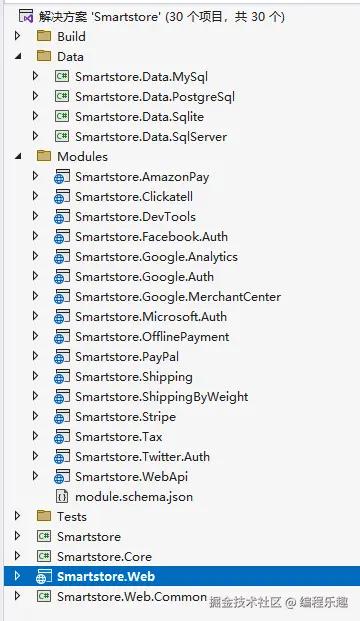Expand the Smartstore.Web project
360x621 pixels.
pos(17,576)
